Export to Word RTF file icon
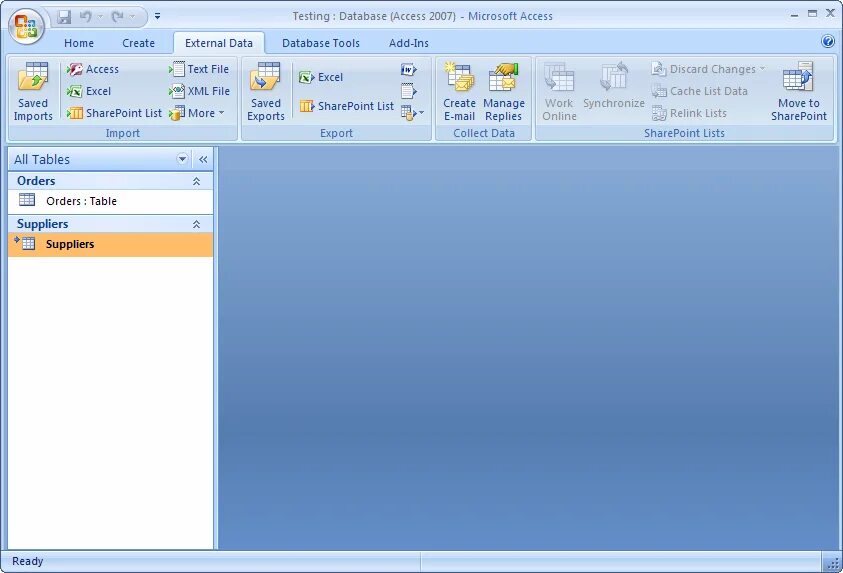The image size is (843, 573). 409,69
